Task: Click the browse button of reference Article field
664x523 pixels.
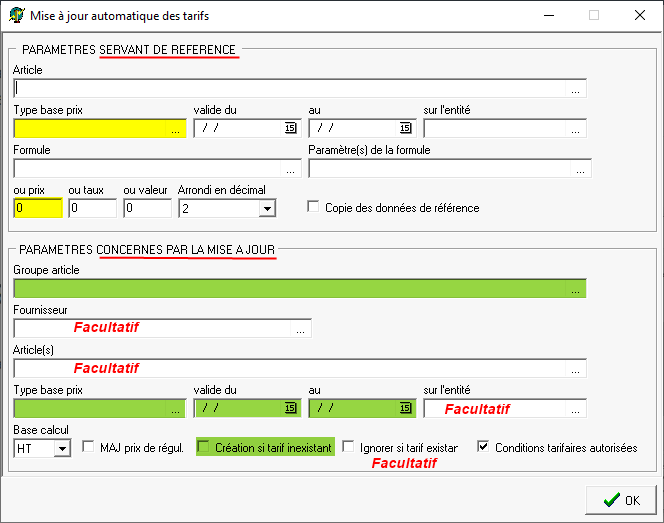Action: click(576, 89)
